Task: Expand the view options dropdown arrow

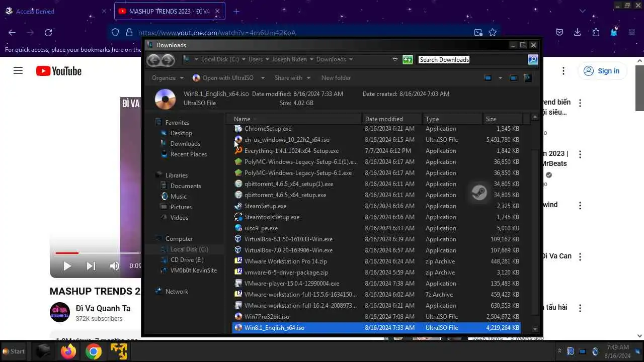Action: [x=500, y=78]
